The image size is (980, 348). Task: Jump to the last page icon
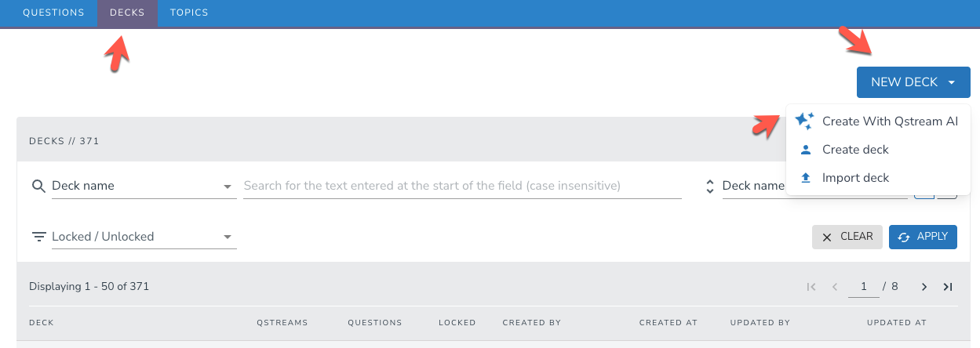[948, 287]
